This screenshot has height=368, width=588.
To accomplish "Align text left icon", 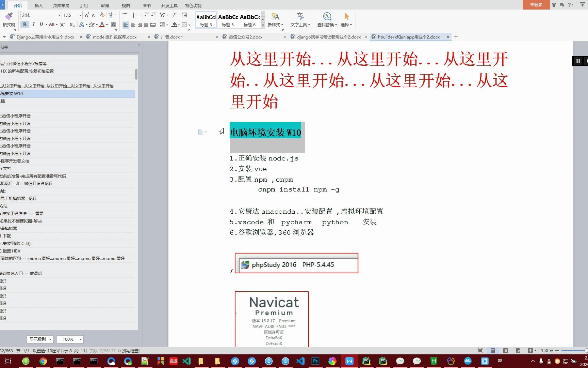I will pos(126,25).
